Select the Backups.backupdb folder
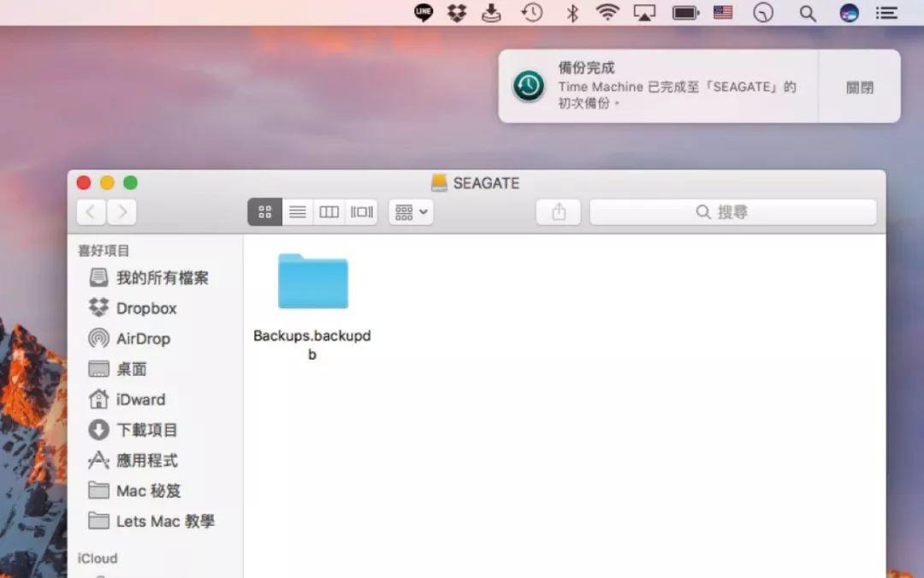924x578 pixels. pos(313,281)
